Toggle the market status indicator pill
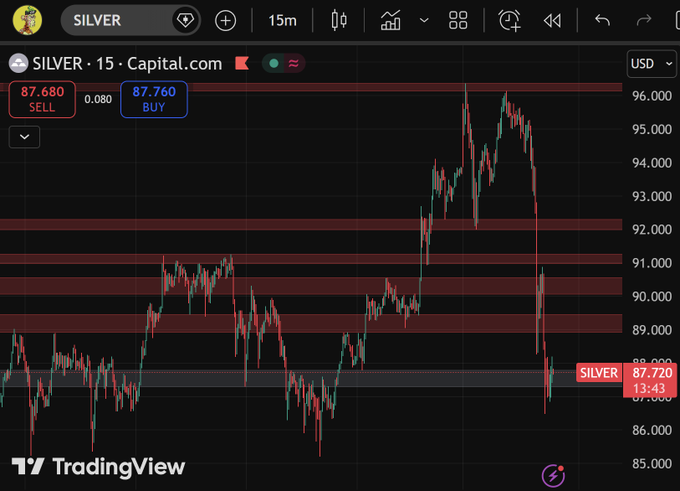 click(x=284, y=63)
